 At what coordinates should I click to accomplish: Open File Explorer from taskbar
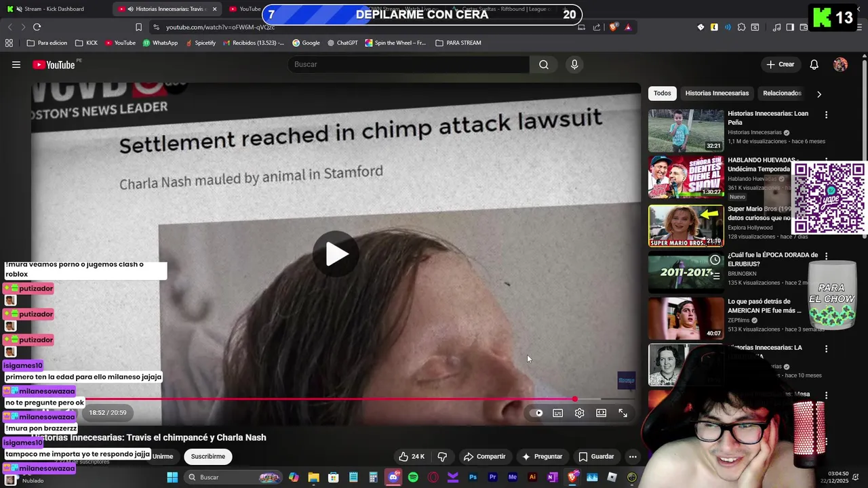pos(313,477)
